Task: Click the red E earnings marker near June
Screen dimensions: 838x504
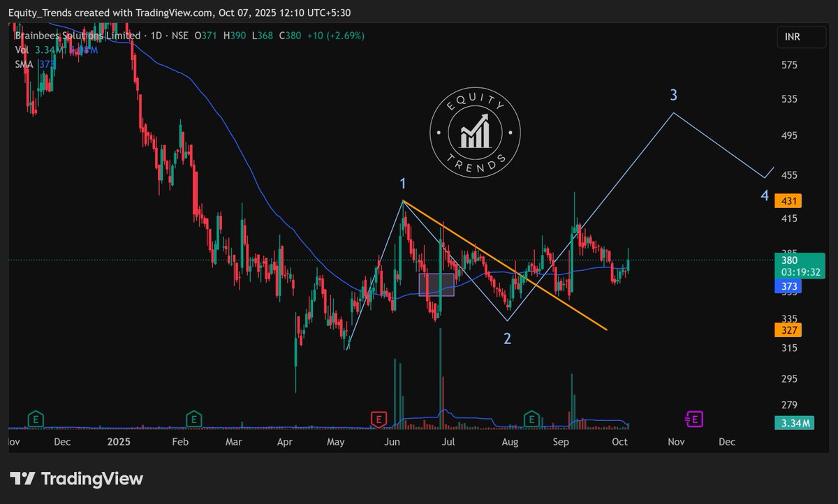Action: tap(380, 418)
